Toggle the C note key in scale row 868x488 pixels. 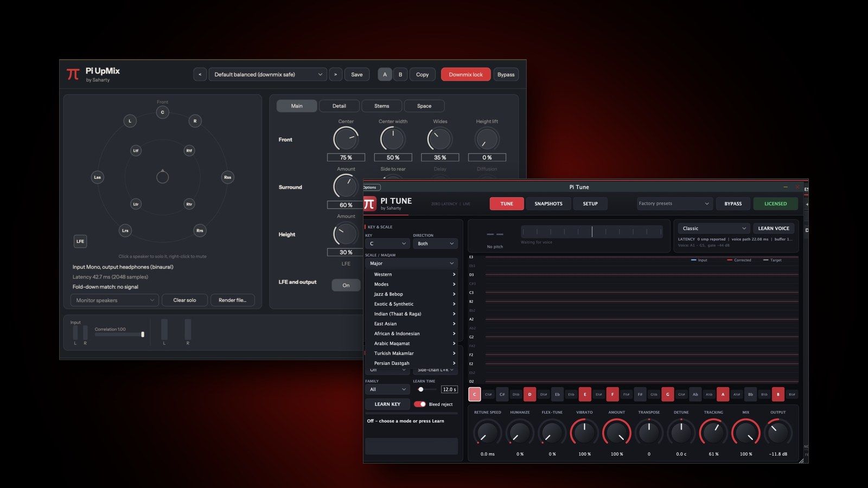click(x=475, y=394)
